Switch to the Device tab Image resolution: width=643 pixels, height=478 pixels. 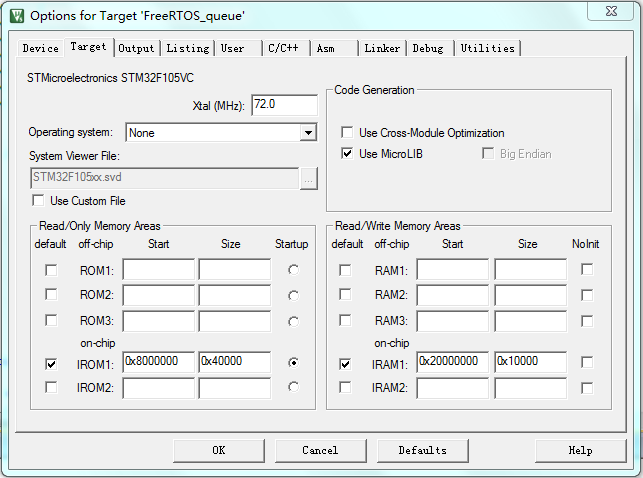click(x=41, y=48)
